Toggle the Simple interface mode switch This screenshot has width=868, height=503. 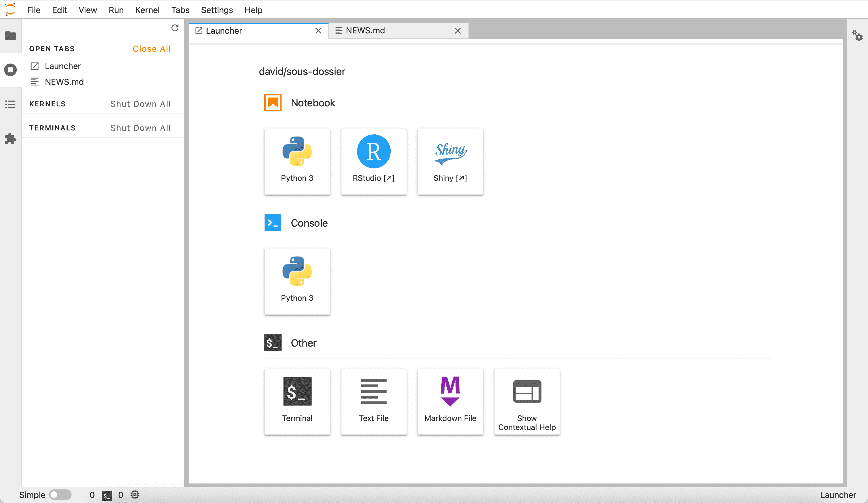(60, 495)
